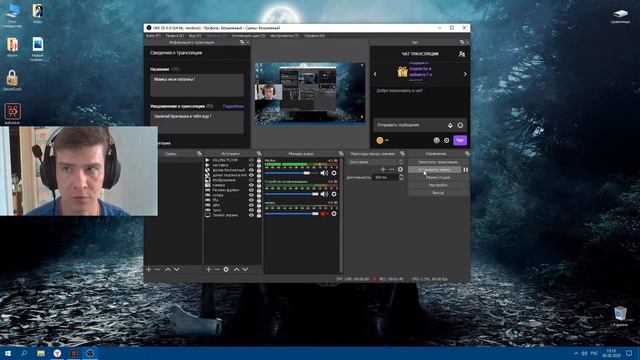Open the scene transition type dropdown
Screen dimensions: 640x360
[x=375, y=162]
